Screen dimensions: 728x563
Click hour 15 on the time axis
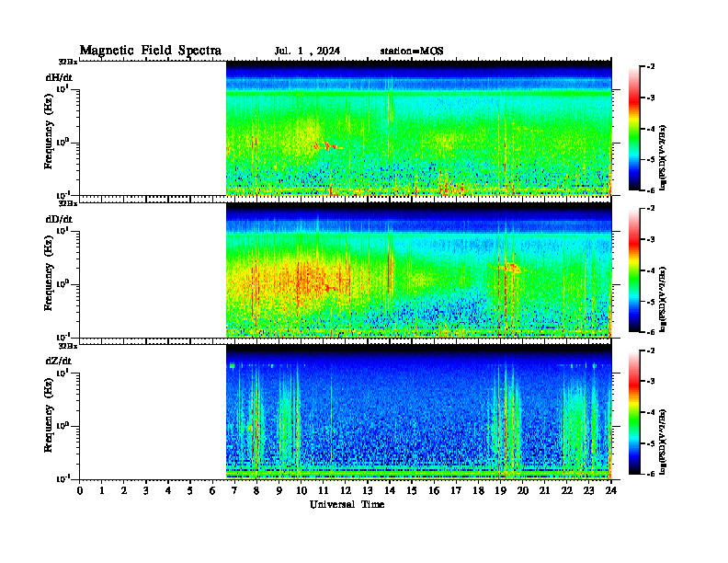pyautogui.click(x=412, y=491)
